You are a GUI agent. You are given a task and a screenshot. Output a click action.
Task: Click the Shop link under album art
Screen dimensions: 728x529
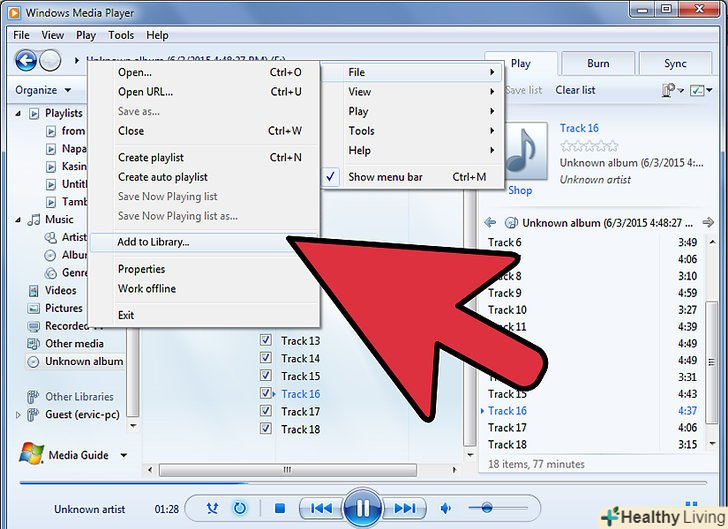520,190
